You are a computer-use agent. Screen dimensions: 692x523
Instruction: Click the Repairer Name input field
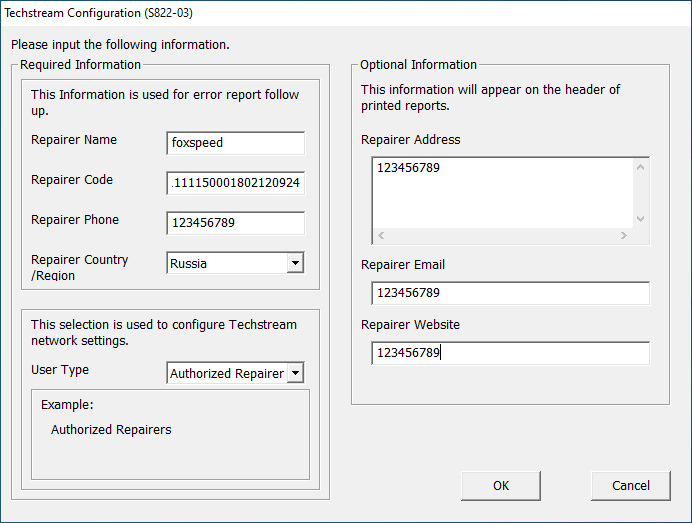(x=235, y=143)
